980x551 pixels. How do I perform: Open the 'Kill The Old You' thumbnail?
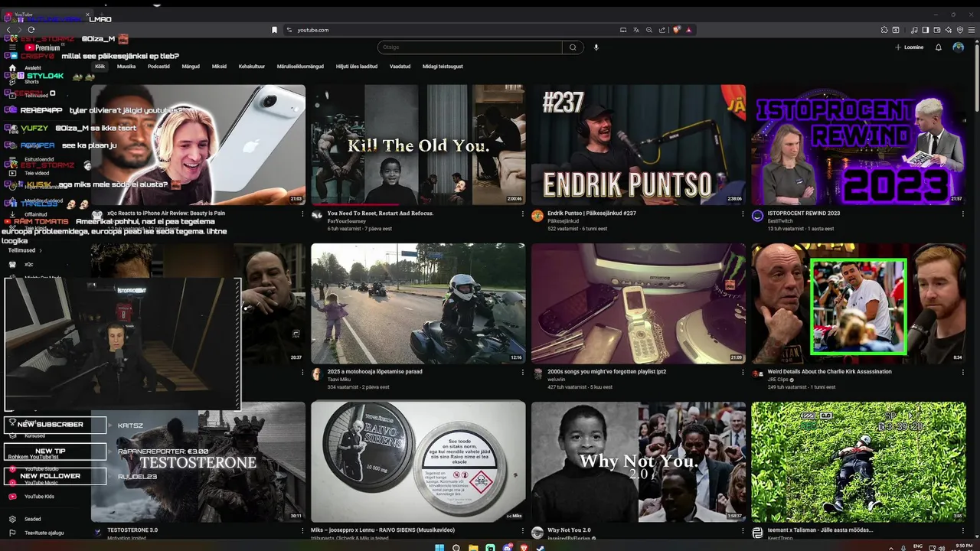(x=418, y=145)
